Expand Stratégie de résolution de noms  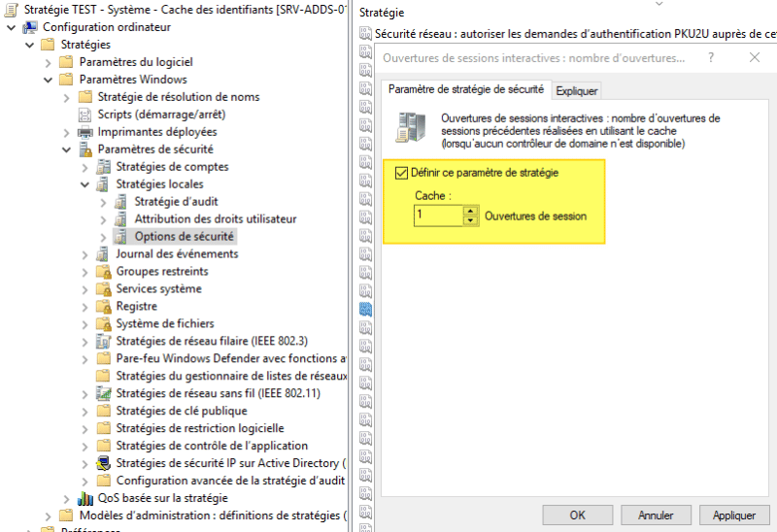coord(66,98)
